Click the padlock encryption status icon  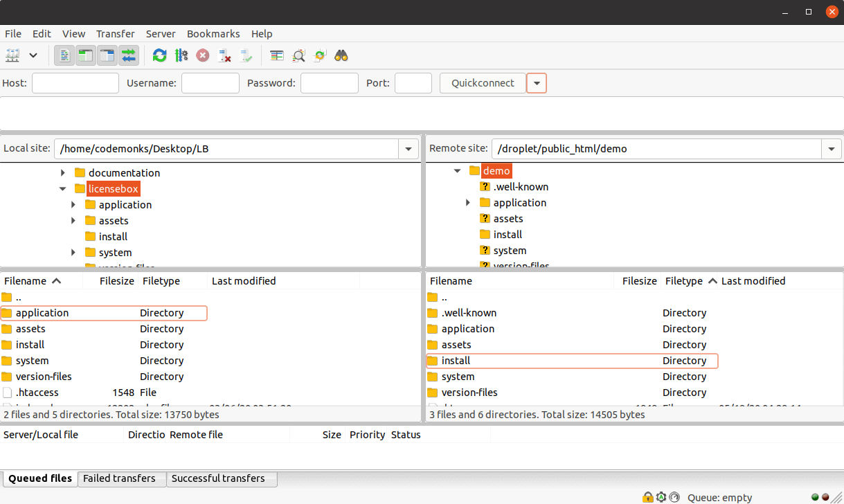pos(647,497)
